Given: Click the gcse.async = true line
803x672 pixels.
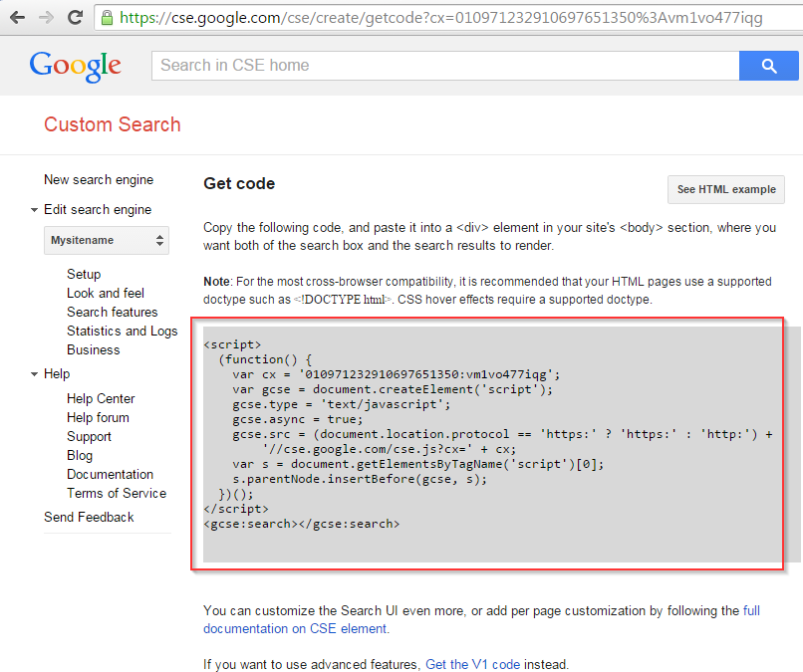Looking at the screenshot, I should tap(298, 420).
